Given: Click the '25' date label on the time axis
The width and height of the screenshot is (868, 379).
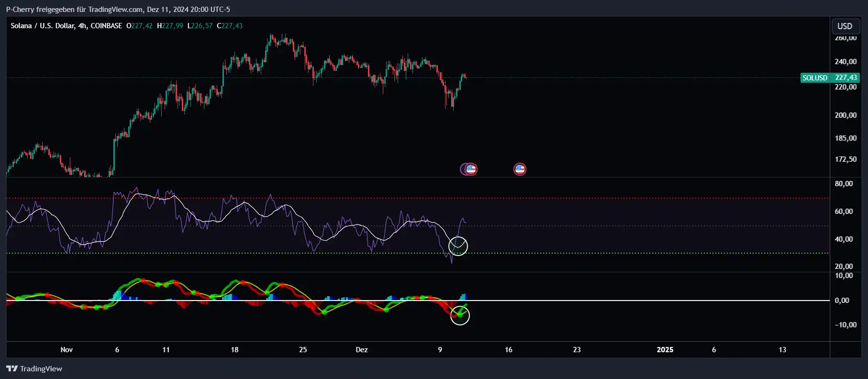Looking at the screenshot, I should [303, 350].
